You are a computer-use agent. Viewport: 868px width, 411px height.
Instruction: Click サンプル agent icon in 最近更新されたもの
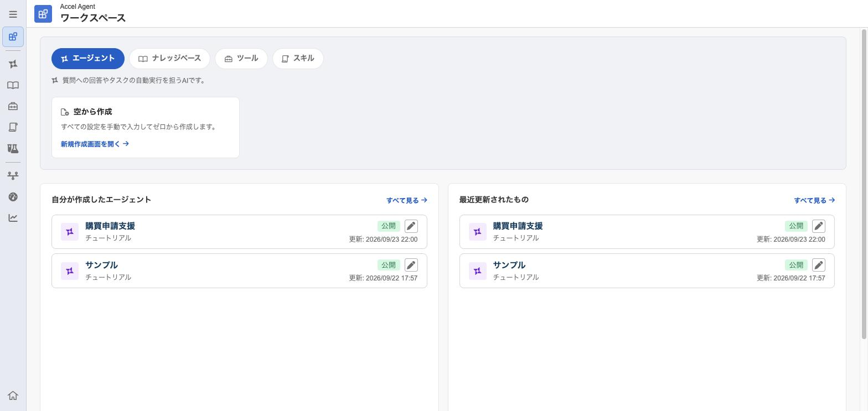point(478,271)
